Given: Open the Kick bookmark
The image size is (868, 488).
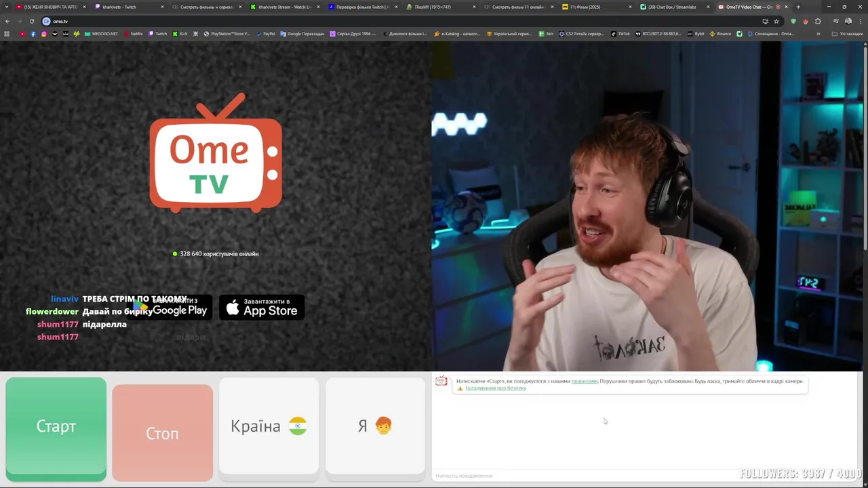Looking at the screenshot, I should click(180, 33).
